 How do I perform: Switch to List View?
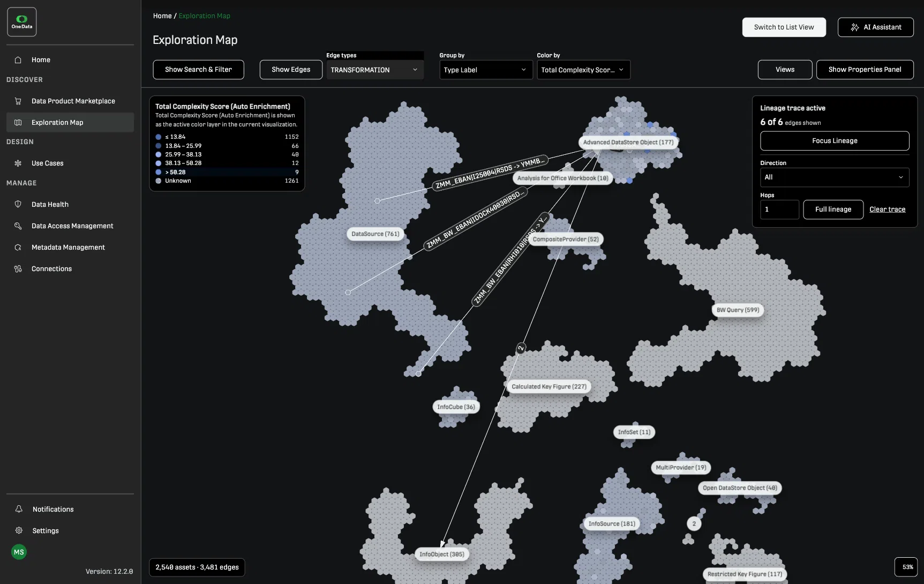[784, 27]
